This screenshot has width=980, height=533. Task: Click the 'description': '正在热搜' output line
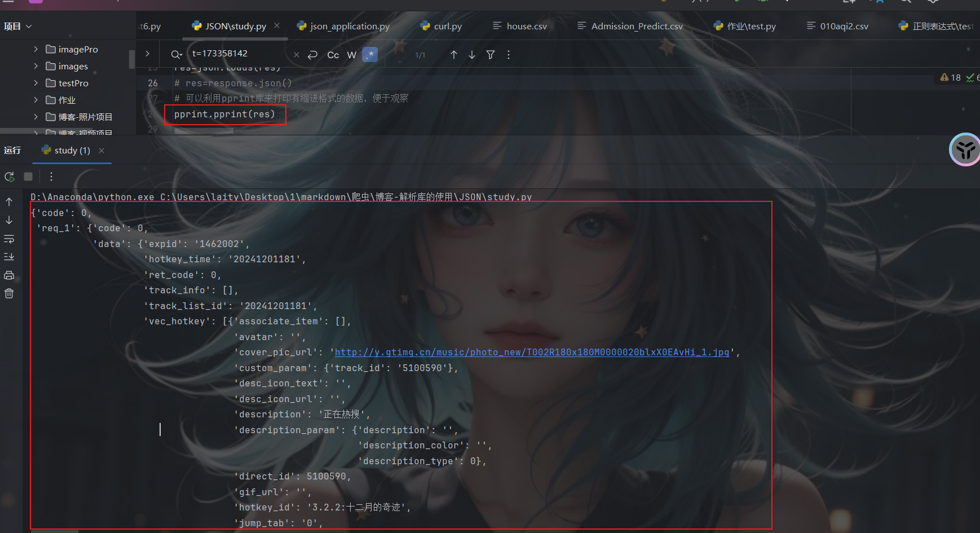click(x=302, y=414)
